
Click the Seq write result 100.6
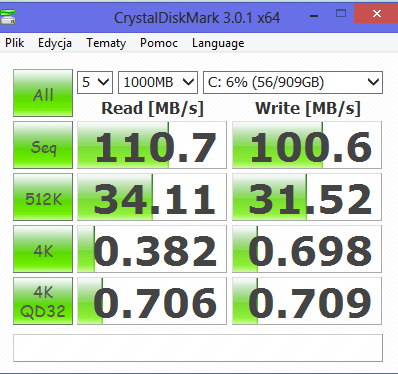coord(307,145)
